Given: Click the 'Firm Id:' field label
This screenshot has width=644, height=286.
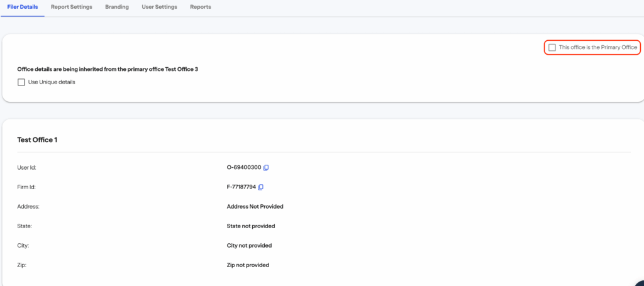Looking at the screenshot, I should 28,187.
